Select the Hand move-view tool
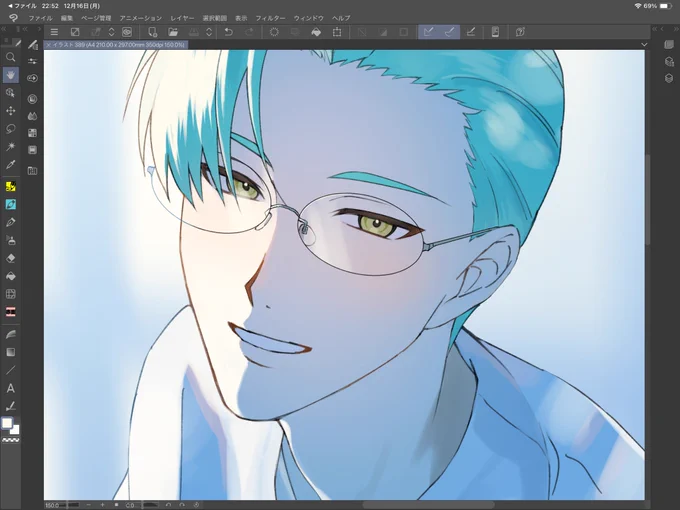The height and width of the screenshot is (510, 680). pos(10,75)
